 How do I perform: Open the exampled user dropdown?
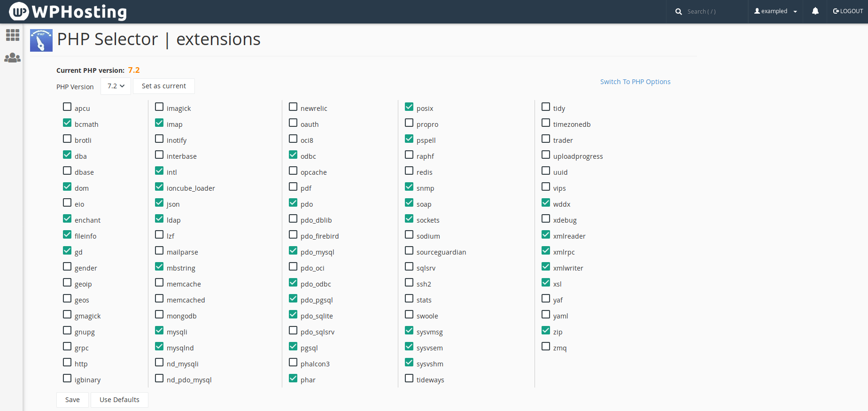coord(775,11)
